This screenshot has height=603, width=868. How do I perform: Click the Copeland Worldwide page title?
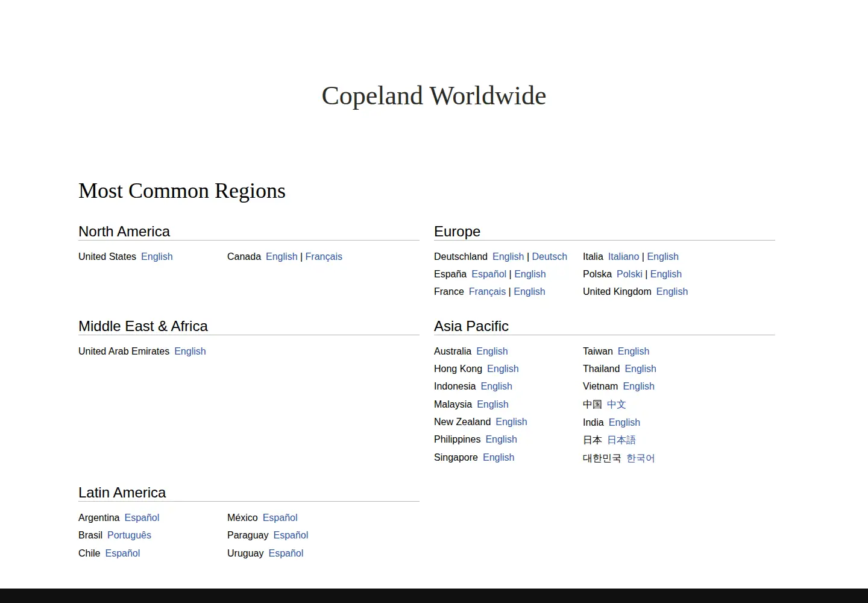tap(434, 96)
